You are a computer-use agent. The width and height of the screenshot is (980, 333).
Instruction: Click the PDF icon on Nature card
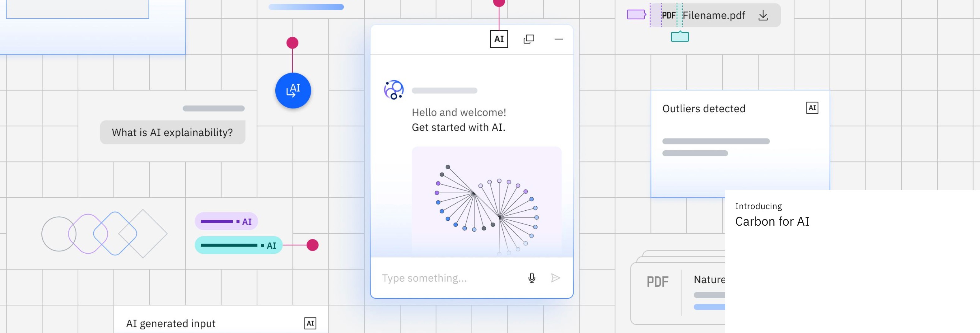[657, 282]
